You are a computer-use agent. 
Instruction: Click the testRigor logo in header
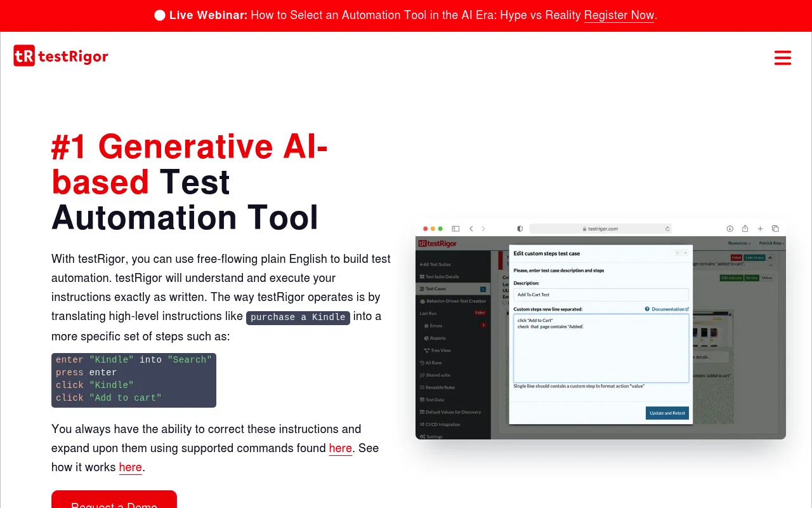coord(61,56)
